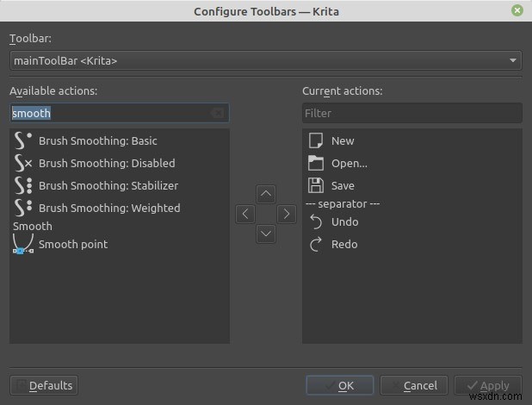Select the 'Smooth point' text label

pyautogui.click(x=73, y=244)
